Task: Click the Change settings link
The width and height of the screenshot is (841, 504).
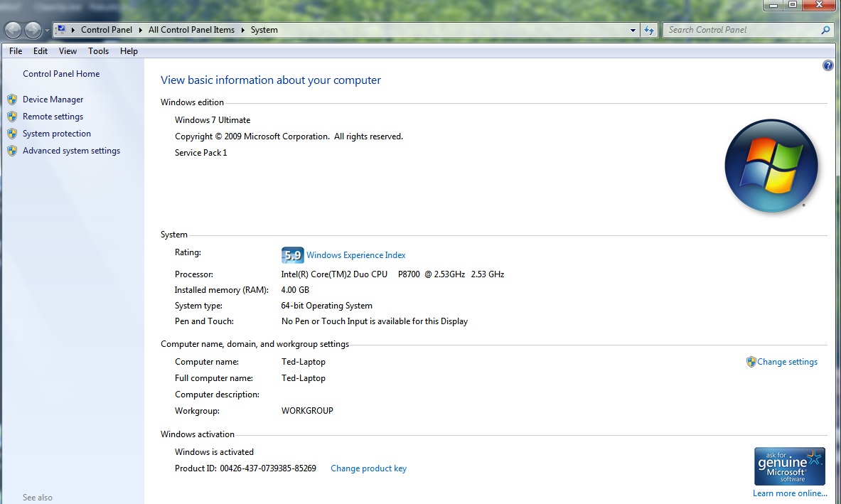Action: coord(787,362)
